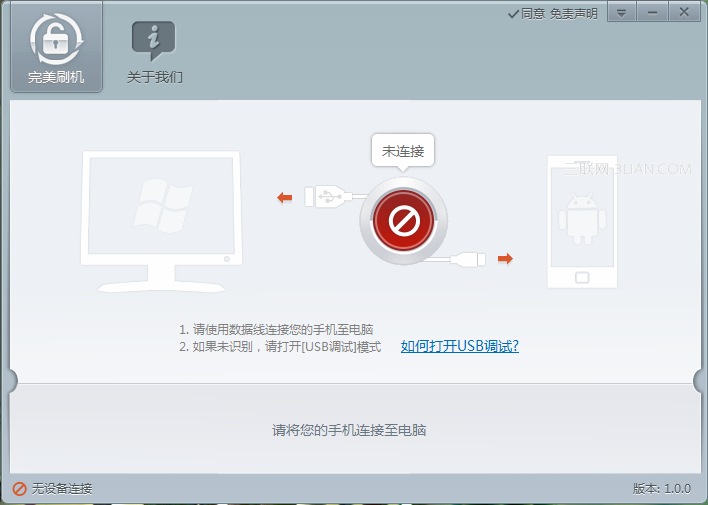Click the no-device red status bar icon

pos(19,488)
